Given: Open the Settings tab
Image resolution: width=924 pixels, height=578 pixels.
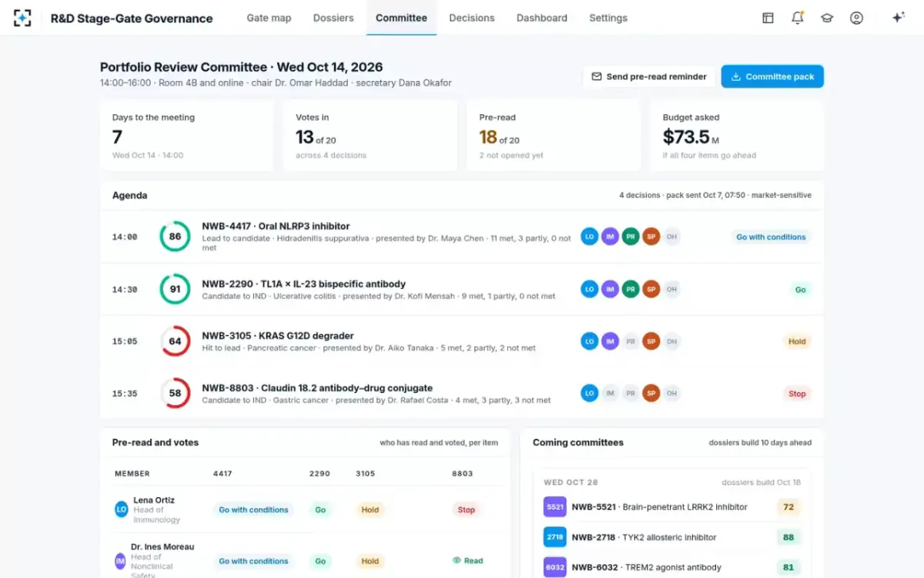Looking at the screenshot, I should tap(608, 18).
